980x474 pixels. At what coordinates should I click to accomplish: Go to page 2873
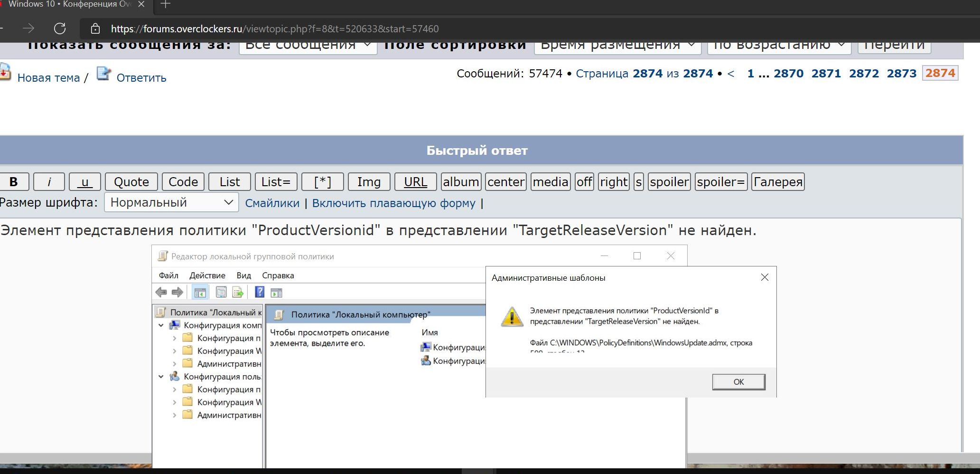pyautogui.click(x=902, y=74)
